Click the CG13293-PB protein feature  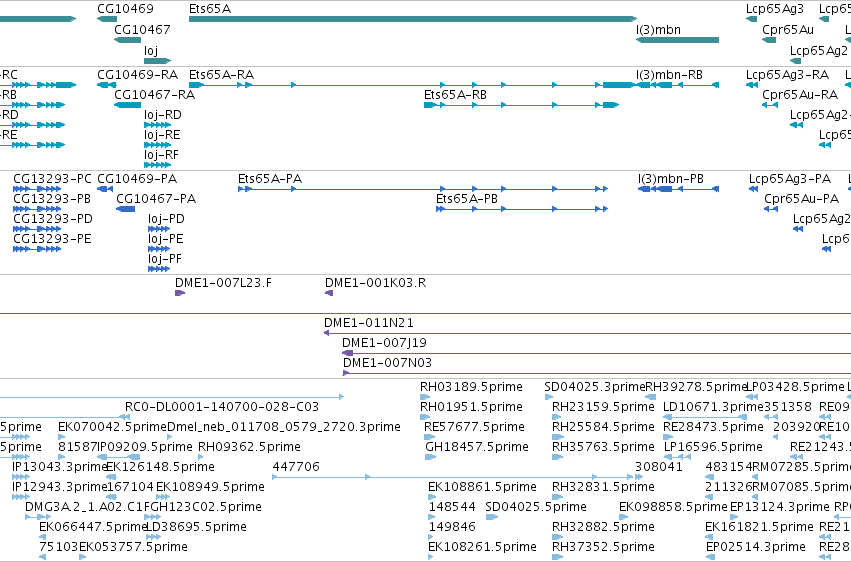(x=37, y=209)
